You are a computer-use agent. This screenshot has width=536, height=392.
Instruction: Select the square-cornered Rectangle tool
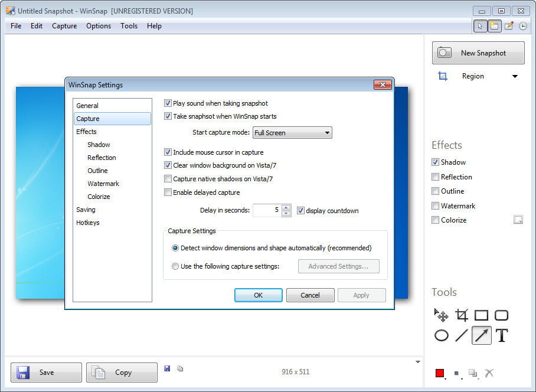(x=481, y=315)
